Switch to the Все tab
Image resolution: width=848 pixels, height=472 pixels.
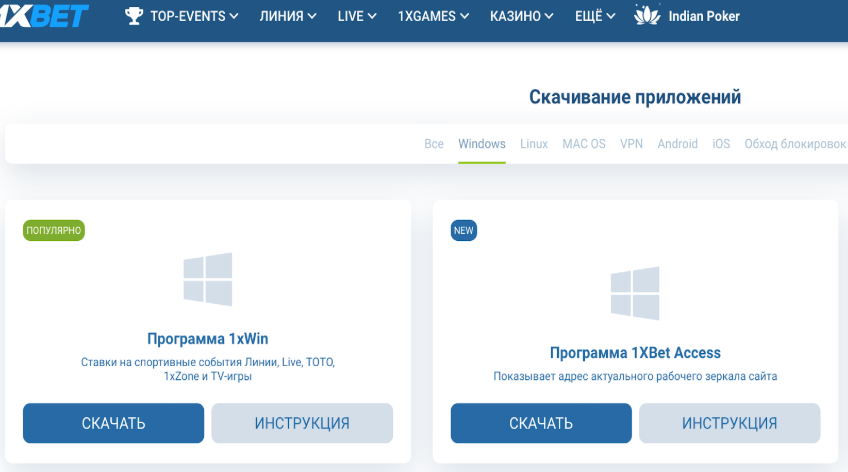[434, 144]
